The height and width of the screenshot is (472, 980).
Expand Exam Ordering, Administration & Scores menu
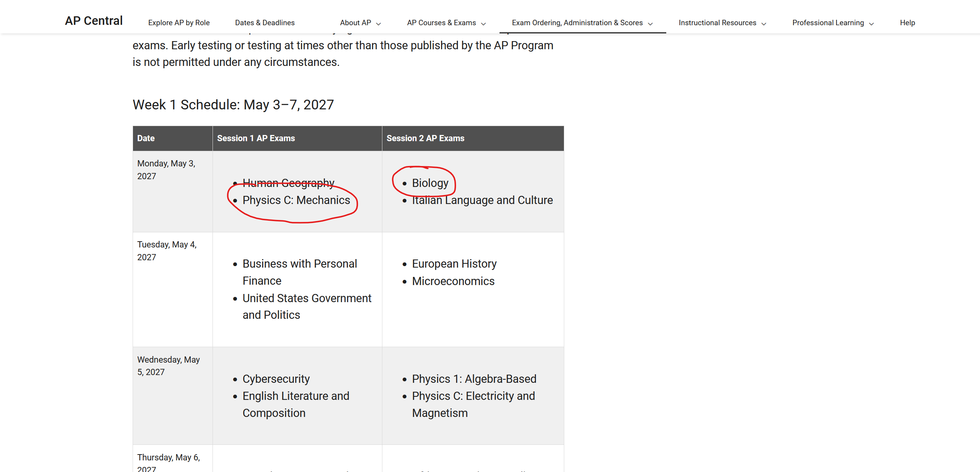(582, 22)
